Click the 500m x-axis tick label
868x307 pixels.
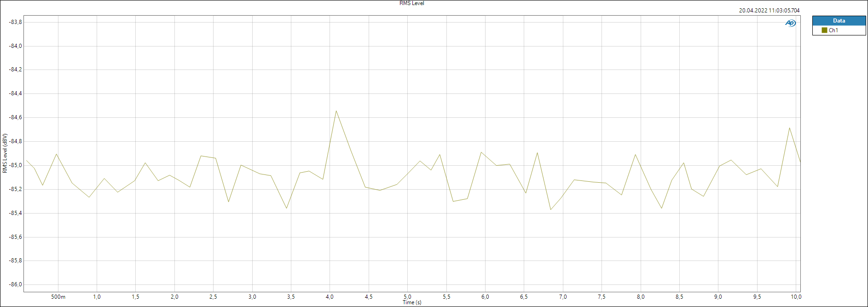click(x=58, y=297)
